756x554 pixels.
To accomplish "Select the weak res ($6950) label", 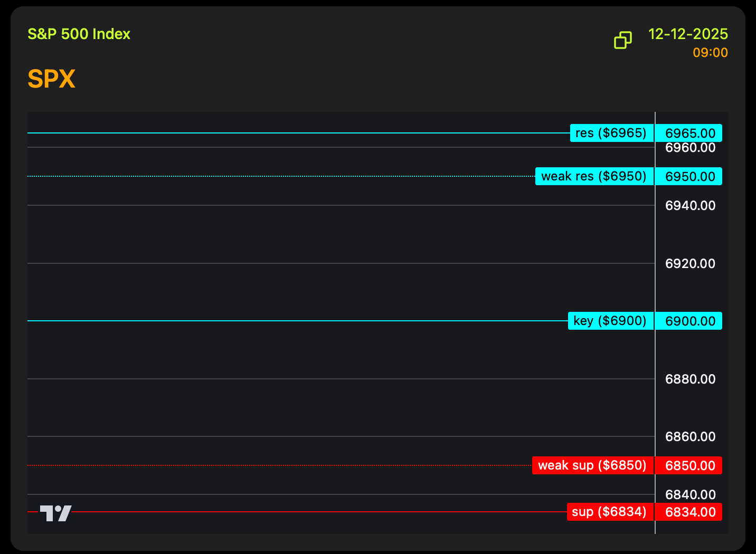I will [594, 176].
